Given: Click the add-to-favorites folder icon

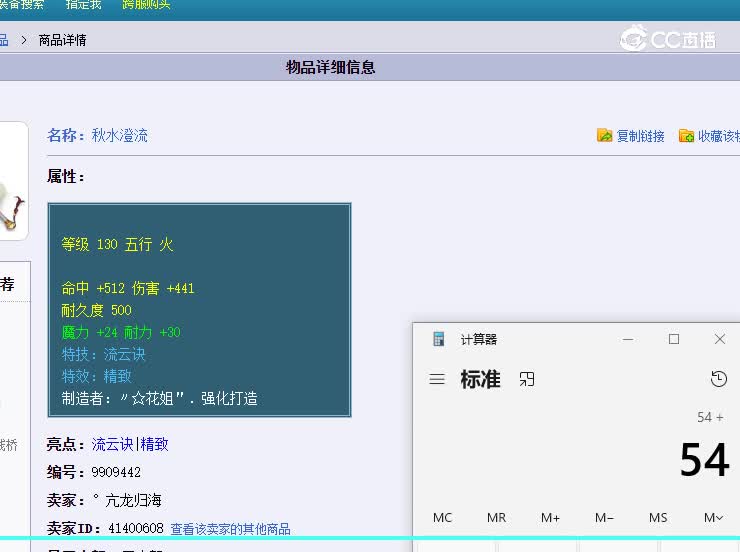Looking at the screenshot, I should point(686,135).
